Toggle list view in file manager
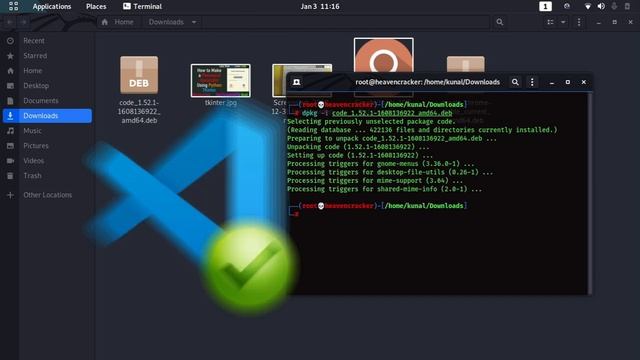This screenshot has width=640, height=360. tap(550, 22)
